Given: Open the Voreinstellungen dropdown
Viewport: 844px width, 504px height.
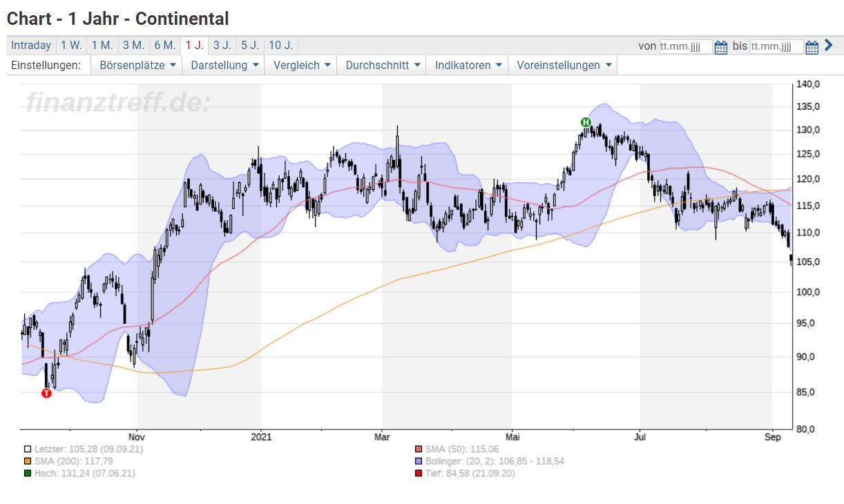Looking at the screenshot, I should (563, 66).
